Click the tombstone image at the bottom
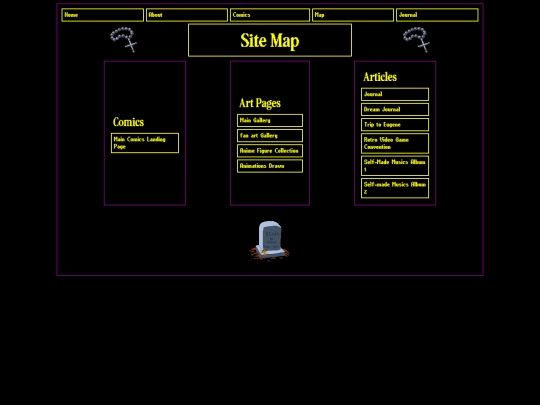 (269, 241)
